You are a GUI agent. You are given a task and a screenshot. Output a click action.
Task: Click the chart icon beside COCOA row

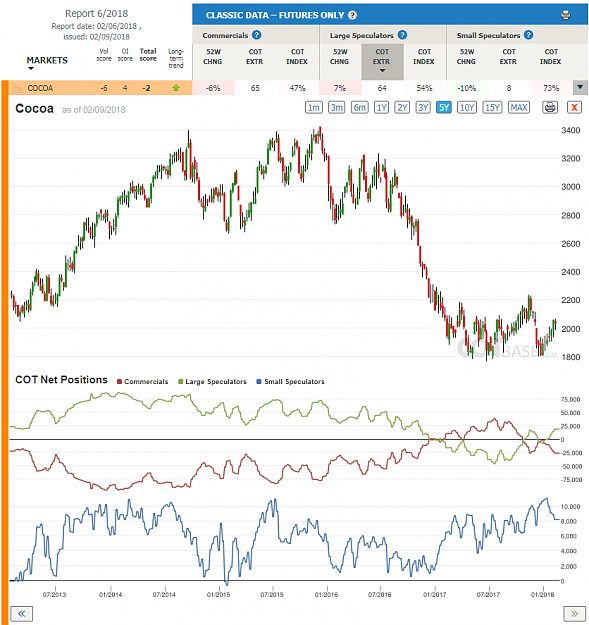[x=18, y=88]
